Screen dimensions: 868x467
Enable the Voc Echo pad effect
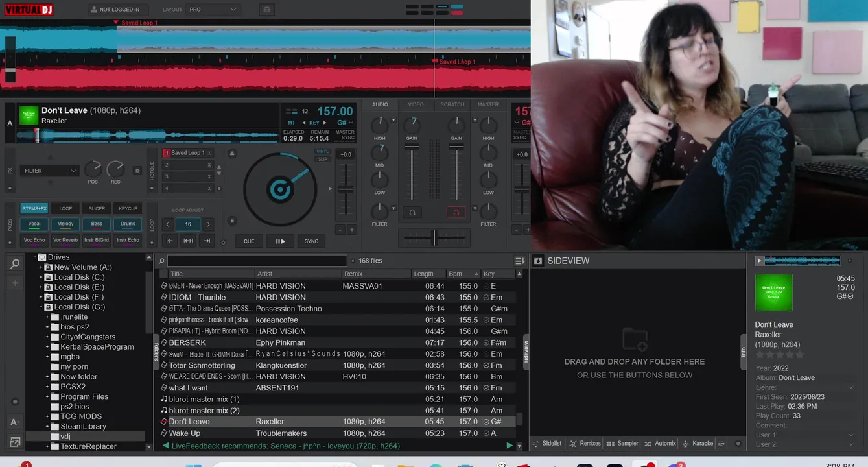coord(34,240)
